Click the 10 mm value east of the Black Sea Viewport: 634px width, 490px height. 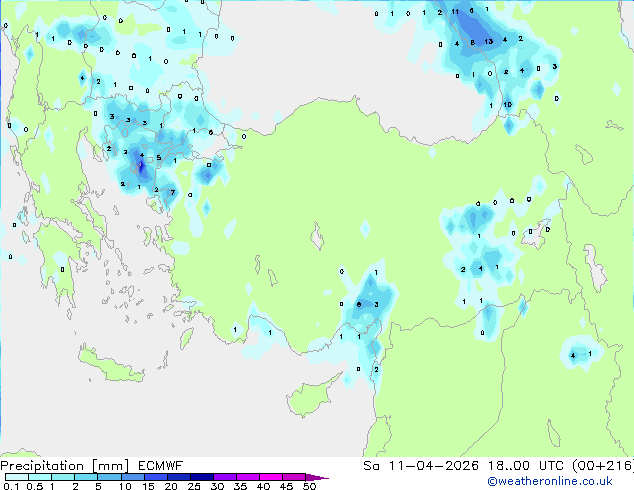tap(507, 105)
